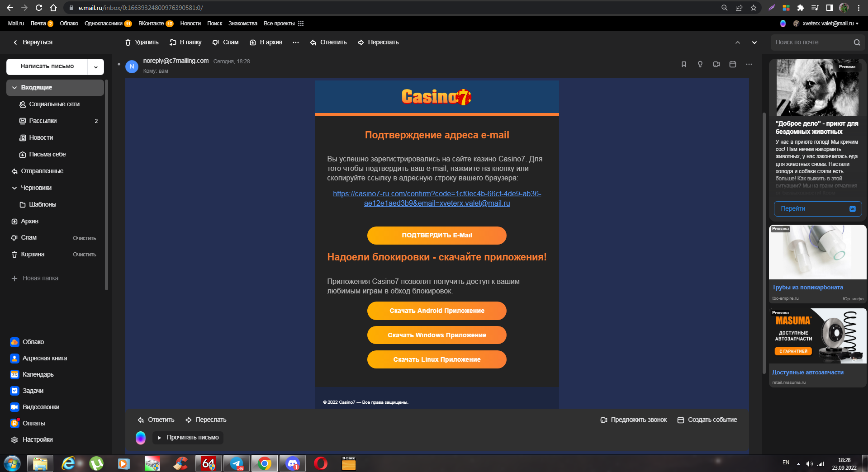868x472 pixels.
Task: Click the bookmark flag icon in email header
Action: 684,64
